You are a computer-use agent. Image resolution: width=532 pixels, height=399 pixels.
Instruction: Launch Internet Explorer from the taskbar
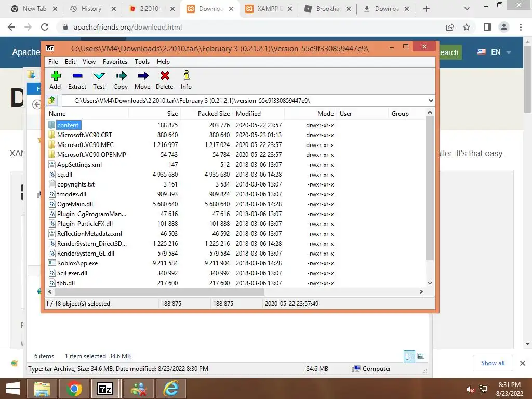[x=171, y=389]
